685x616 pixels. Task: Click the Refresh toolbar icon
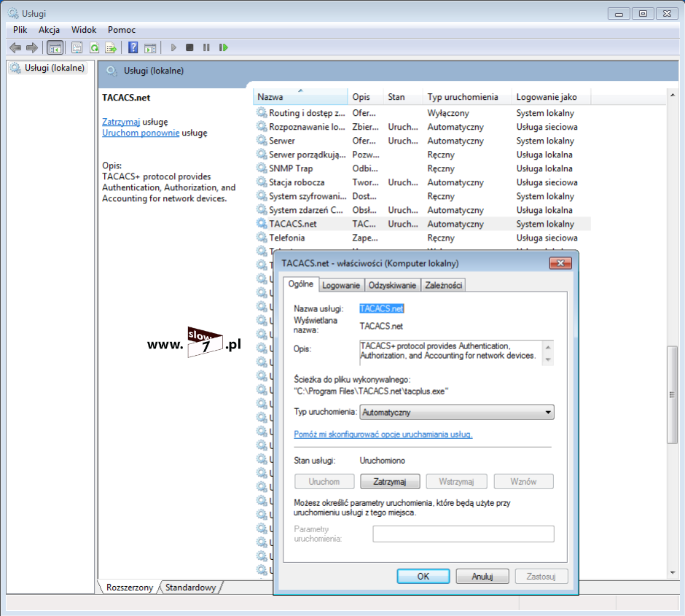[94, 47]
